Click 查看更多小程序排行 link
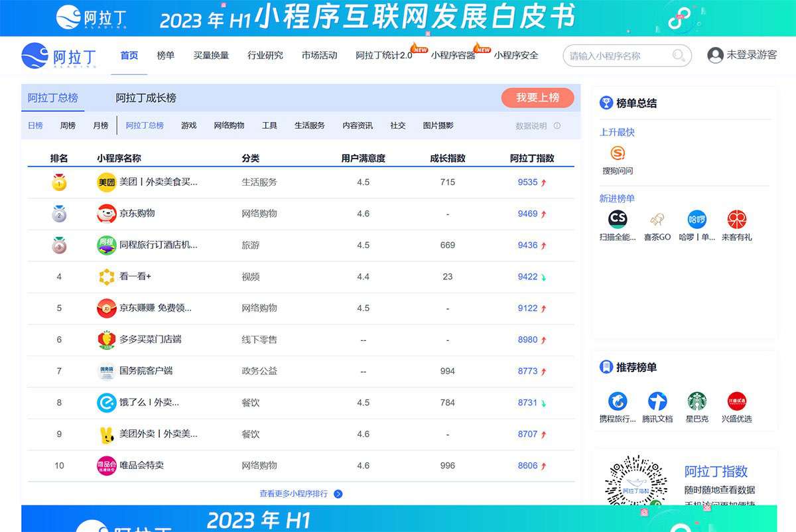The image size is (796, 532). click(x=294, y=494)
